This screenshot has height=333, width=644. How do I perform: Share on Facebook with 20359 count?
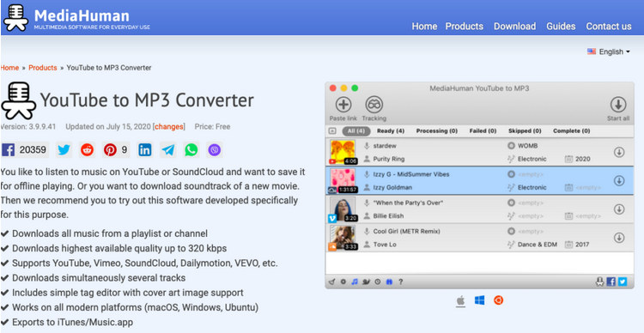(25, 150)
